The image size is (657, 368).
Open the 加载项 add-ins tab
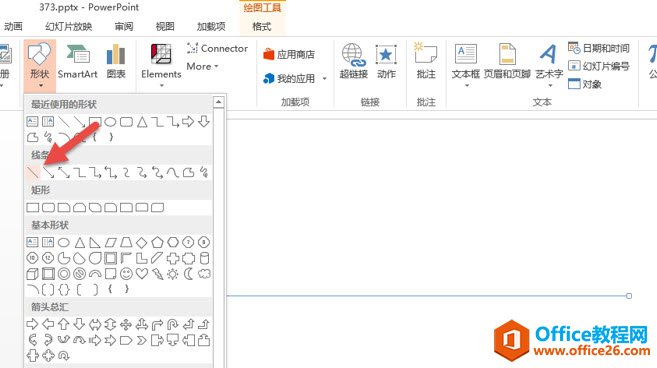coord(211,26)
